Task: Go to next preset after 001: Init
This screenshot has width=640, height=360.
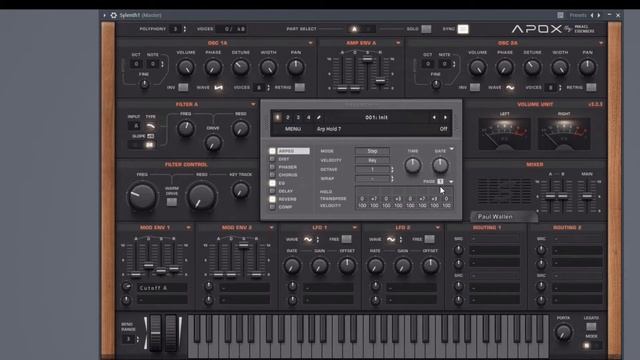Action: pyautogui.click(x=445, y=118)
